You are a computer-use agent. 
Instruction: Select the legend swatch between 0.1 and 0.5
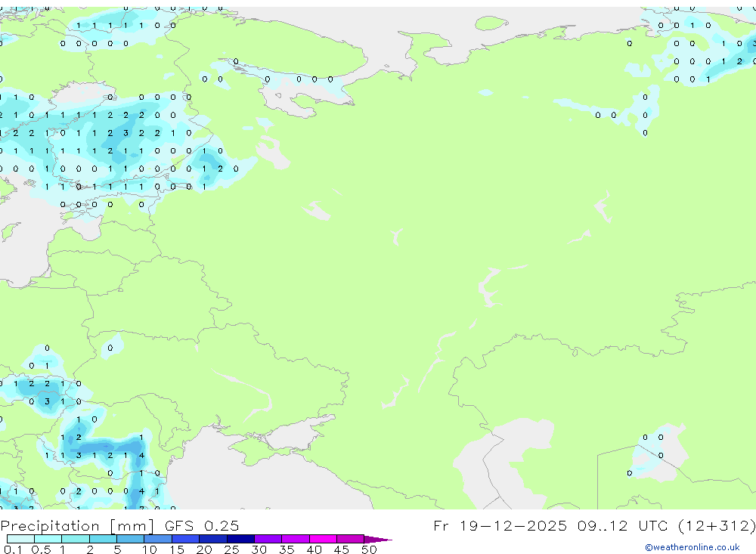[20, 539]
